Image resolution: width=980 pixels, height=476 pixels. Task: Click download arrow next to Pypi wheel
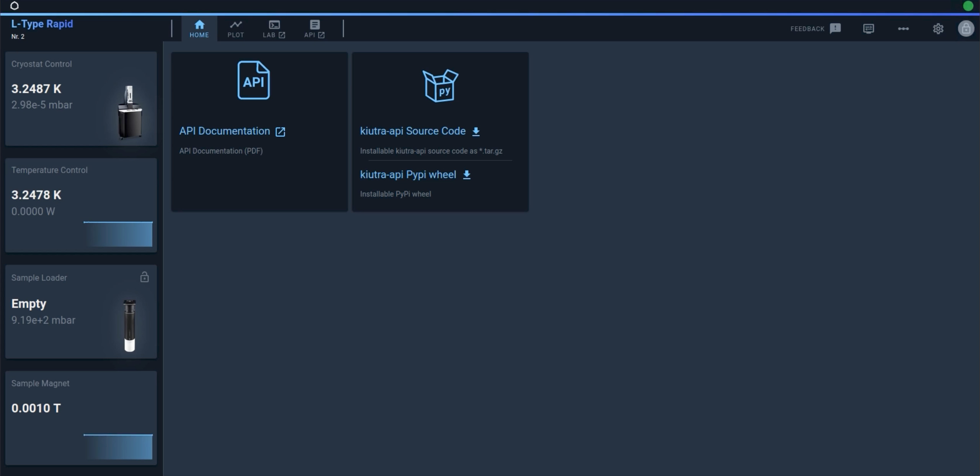point(467,175)
